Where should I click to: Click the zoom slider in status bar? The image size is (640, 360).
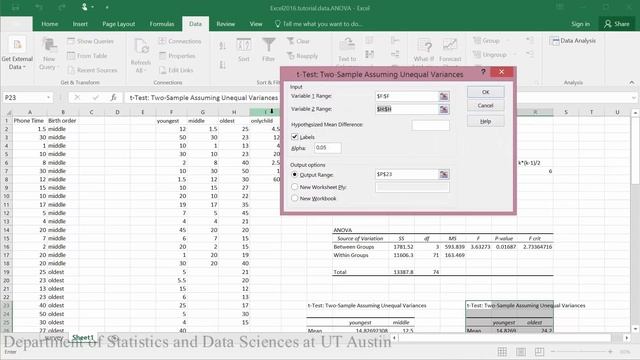point(582,351)
